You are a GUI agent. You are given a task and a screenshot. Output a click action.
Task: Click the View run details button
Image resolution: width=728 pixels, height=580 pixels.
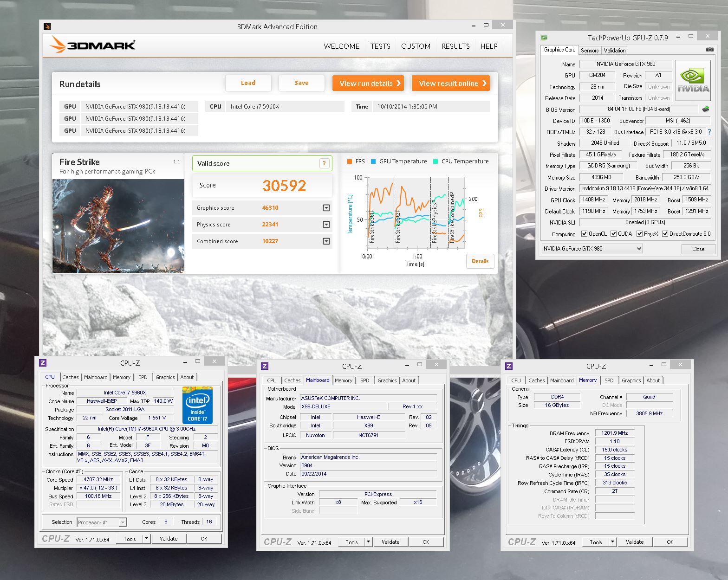368,84
